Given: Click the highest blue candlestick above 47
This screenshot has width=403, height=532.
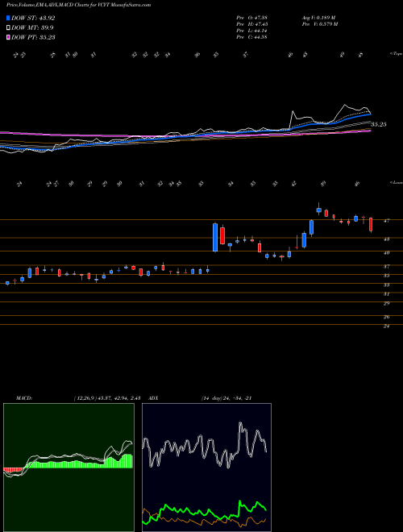Looking at the screenshot, I should click(x=318, y=210).
